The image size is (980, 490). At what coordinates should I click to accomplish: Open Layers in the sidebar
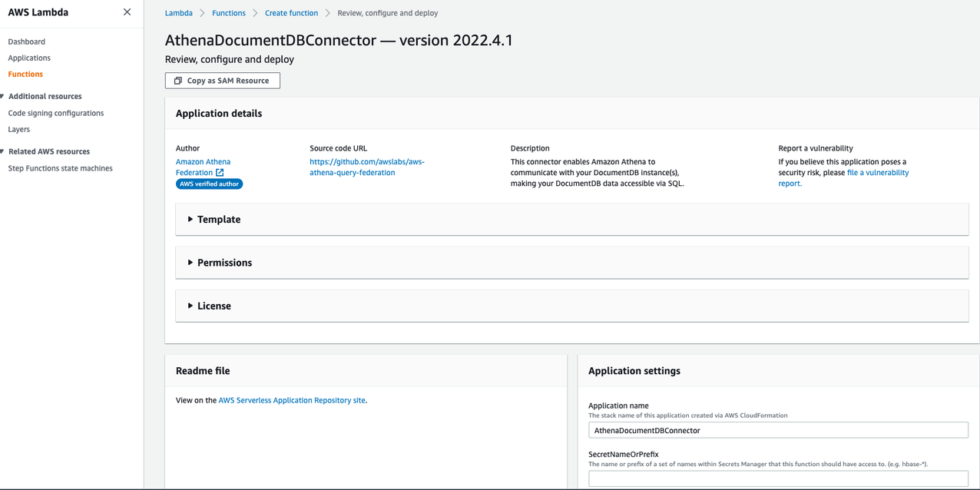click(18, 130)
